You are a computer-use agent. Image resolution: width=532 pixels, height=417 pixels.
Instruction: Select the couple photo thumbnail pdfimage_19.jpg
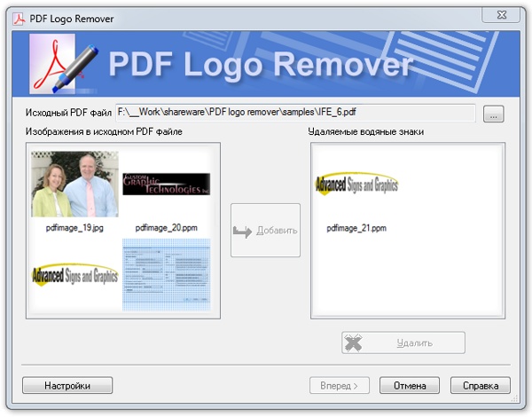[74, 184]
